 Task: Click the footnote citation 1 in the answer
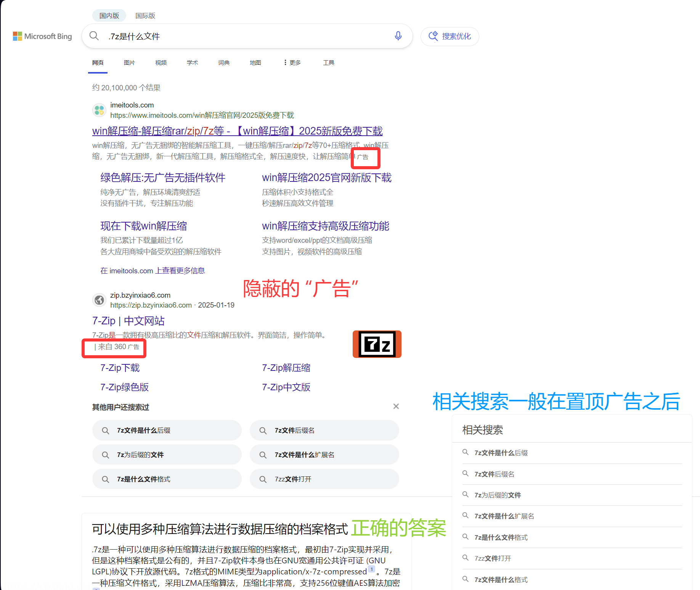[x=372, y=569]
